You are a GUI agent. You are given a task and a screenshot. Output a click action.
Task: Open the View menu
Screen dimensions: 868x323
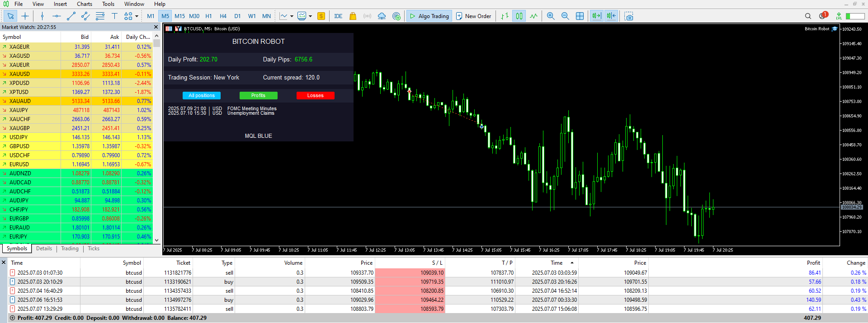38,4
